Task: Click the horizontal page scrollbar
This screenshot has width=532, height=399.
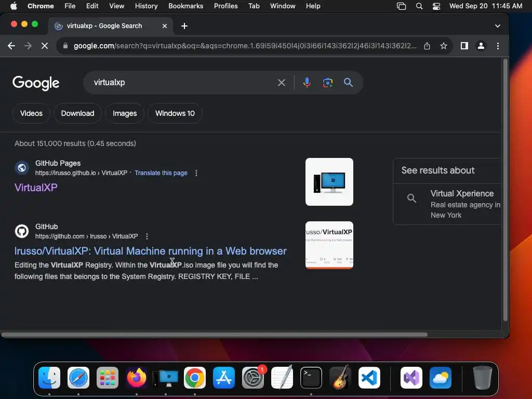Action: point(215,335)
